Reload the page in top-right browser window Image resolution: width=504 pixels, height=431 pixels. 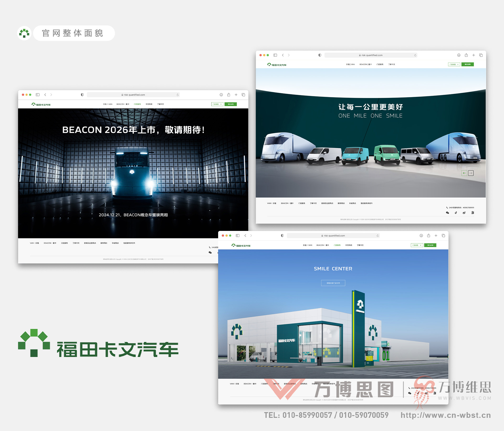click(x=415, y=55)
